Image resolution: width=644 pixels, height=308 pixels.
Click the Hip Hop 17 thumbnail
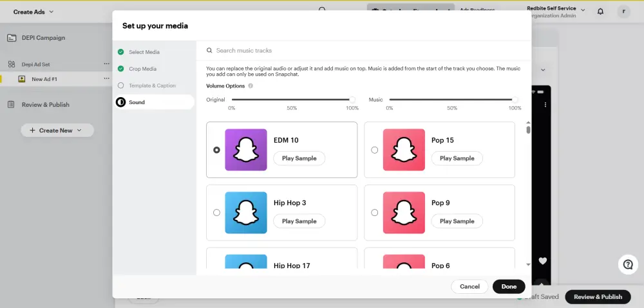[246, 262]
